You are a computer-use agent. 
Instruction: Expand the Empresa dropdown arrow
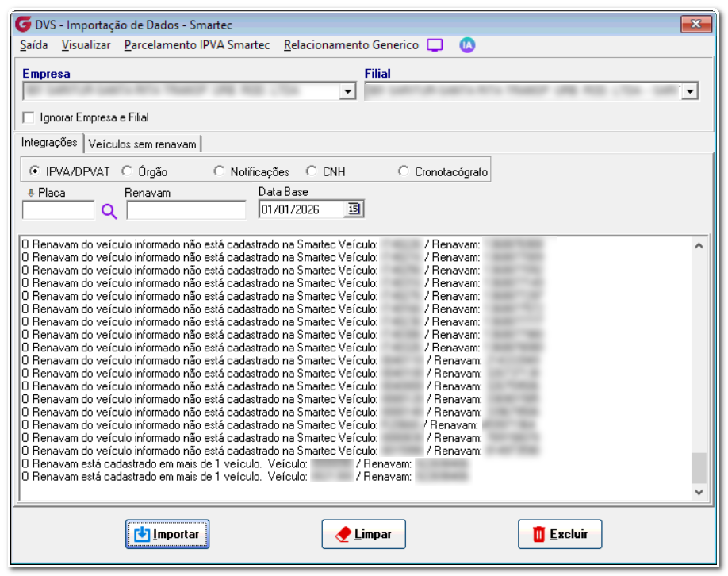click(x=347, y=91)
